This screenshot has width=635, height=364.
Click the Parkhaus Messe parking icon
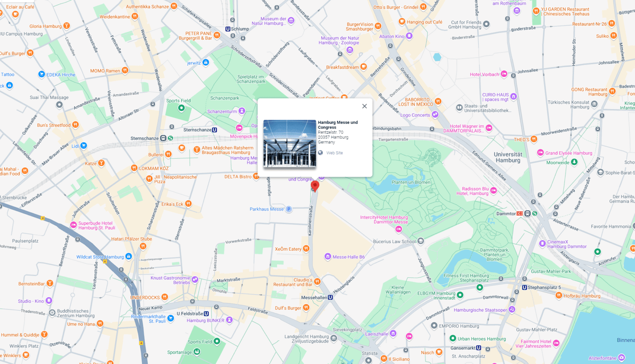click(289, 209)
